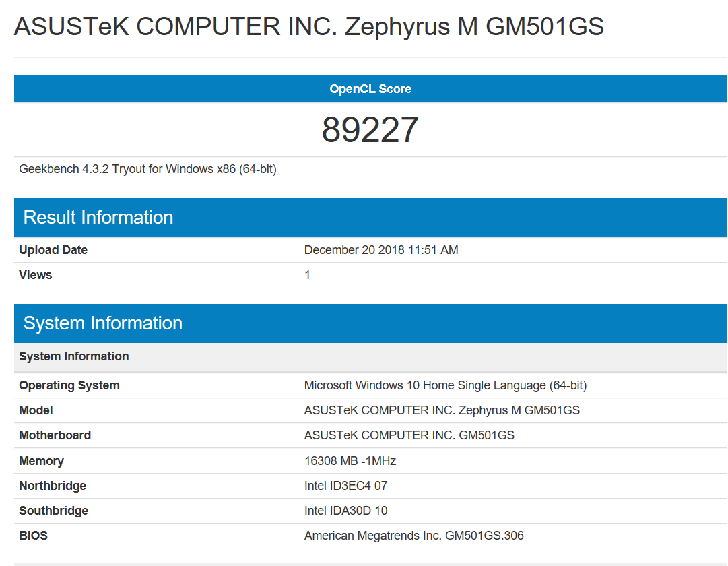Select the OpenCL Score header
The width and height of the screenshot is (728, 566).
coord(370,89)
